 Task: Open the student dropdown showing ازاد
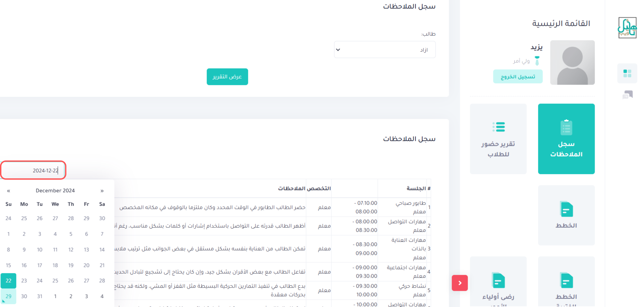(x=384, y=50)
